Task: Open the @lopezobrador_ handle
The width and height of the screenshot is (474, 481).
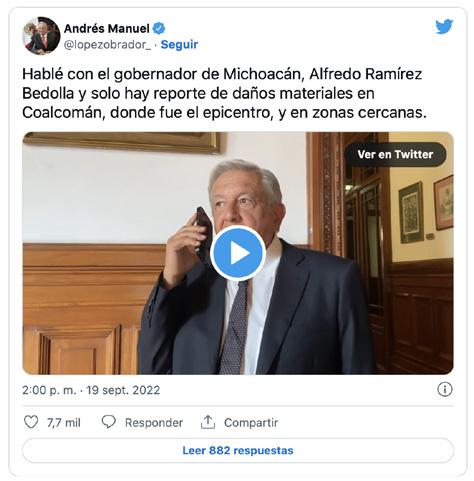Action: [107, 45]
